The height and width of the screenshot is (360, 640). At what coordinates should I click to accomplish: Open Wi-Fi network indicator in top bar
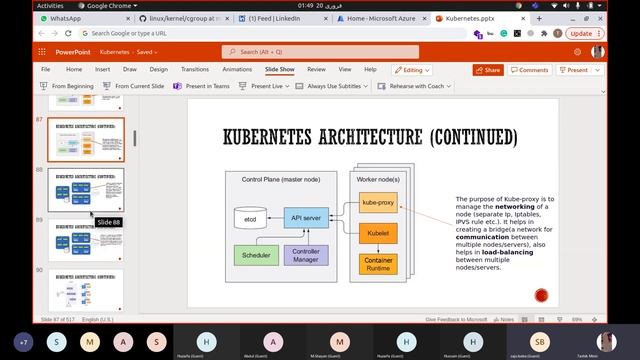click(x=554, y=6)
